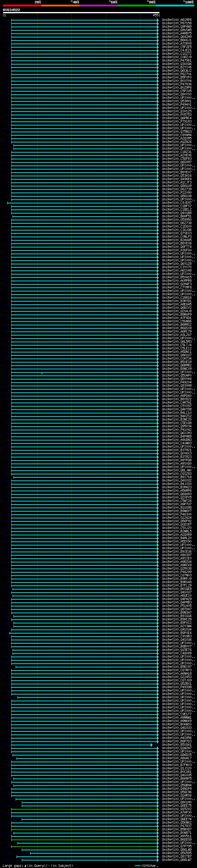This screenshot has height=868, width=197.
Task: Select last hit label UniRef100_Q86LW7
Action: pyautogui.click(x=176, y=860)
